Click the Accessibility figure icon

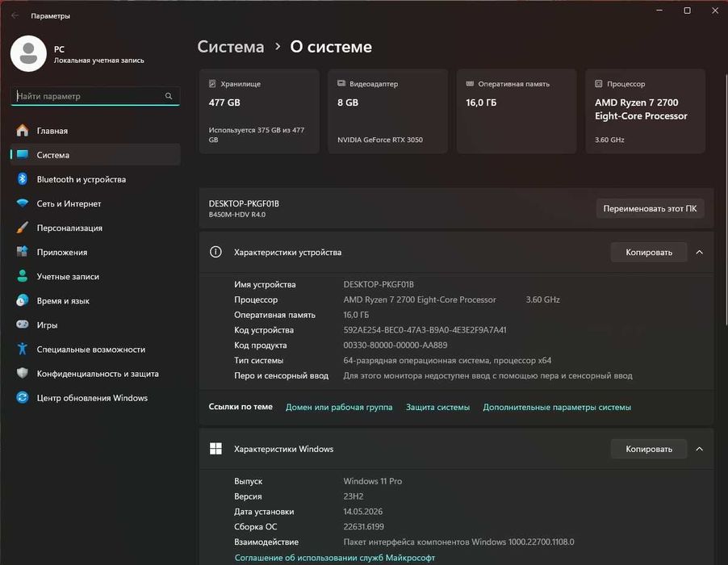click(x=23, y=349)
